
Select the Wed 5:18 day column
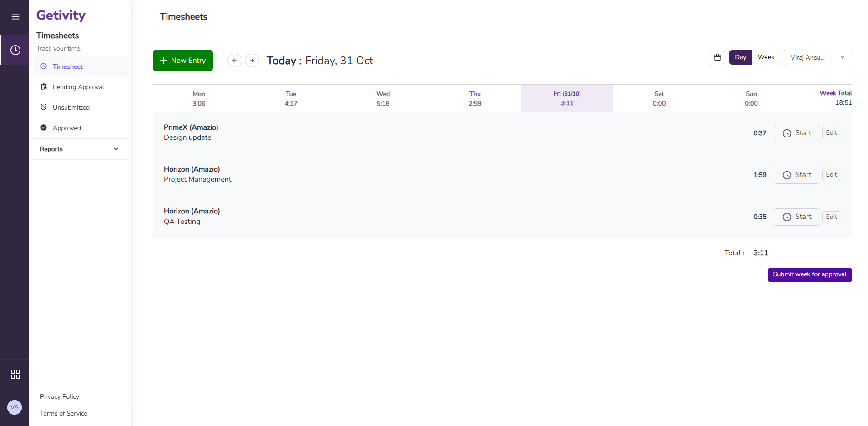coord(383,98)
